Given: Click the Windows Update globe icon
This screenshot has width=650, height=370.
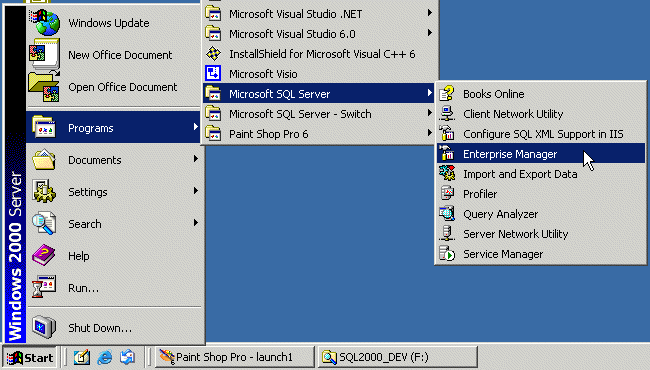Looking at the screenshot, I should [45, 22].
